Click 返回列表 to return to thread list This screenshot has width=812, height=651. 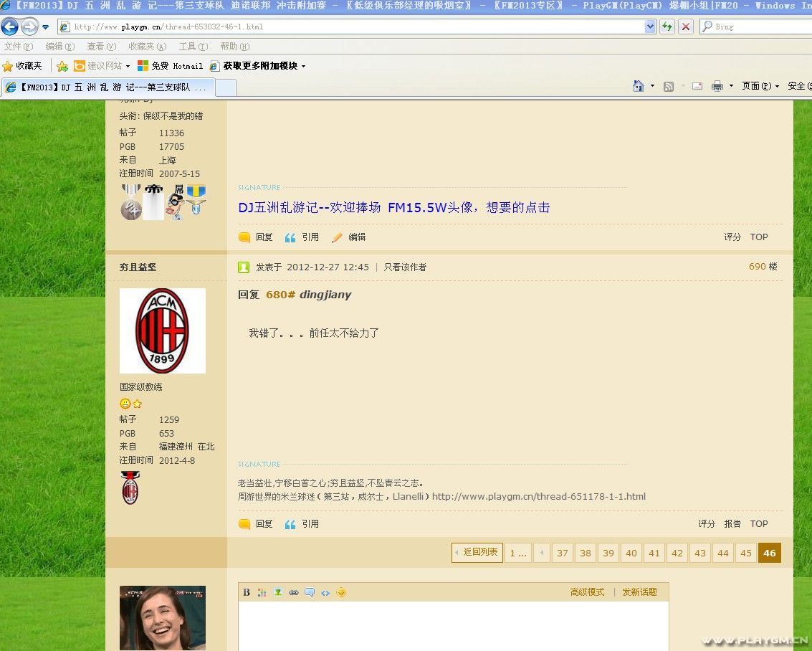(476, 553)
